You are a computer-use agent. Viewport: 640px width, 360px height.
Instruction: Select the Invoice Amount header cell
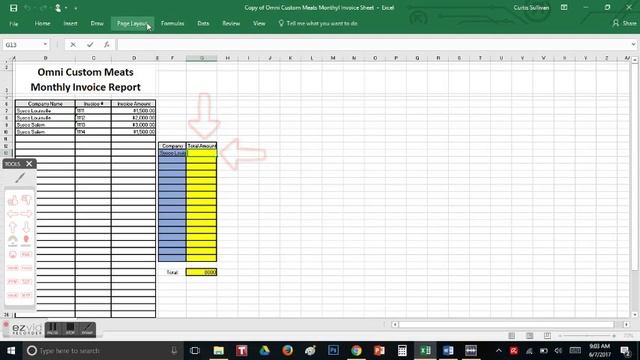pos(133,104)
